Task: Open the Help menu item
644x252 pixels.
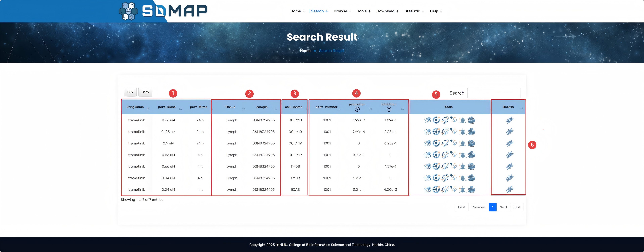Action: [436, 11]
